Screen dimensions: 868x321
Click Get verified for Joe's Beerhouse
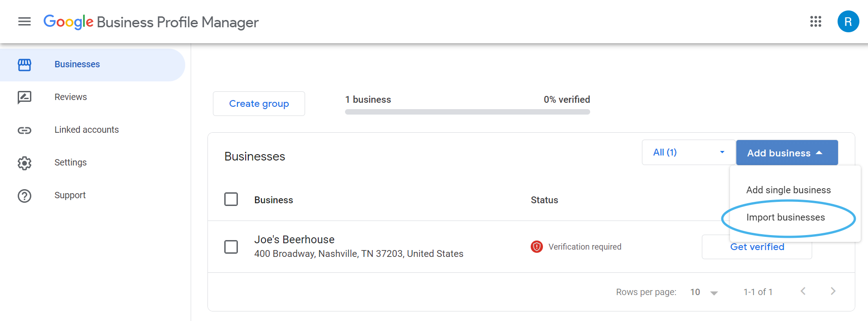pyautogui.click(x=757, y=247)
